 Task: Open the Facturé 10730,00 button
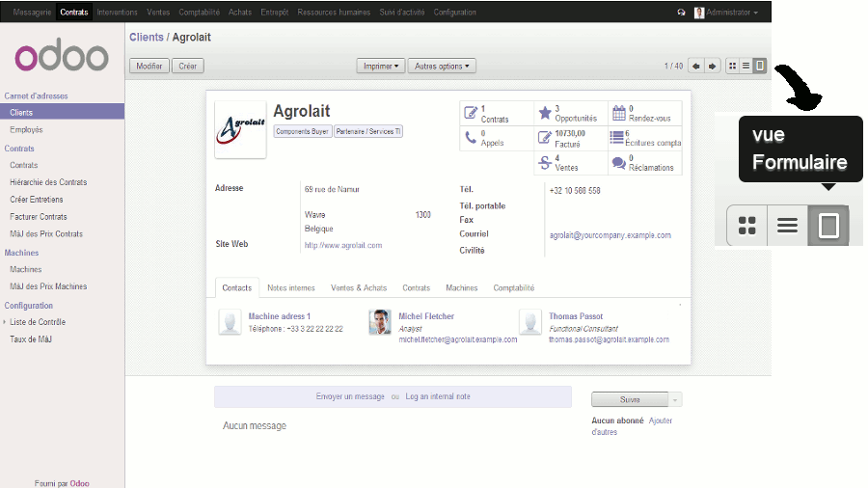571,138
